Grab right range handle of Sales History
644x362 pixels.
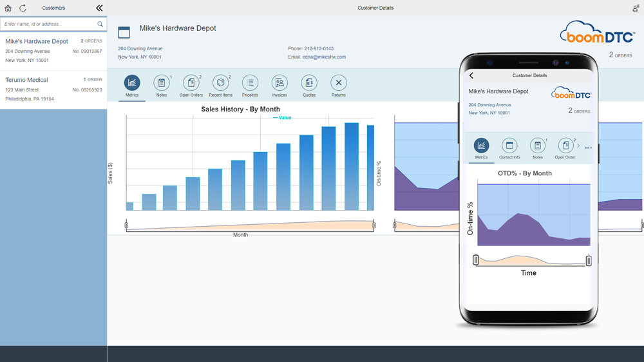(374, 225)
